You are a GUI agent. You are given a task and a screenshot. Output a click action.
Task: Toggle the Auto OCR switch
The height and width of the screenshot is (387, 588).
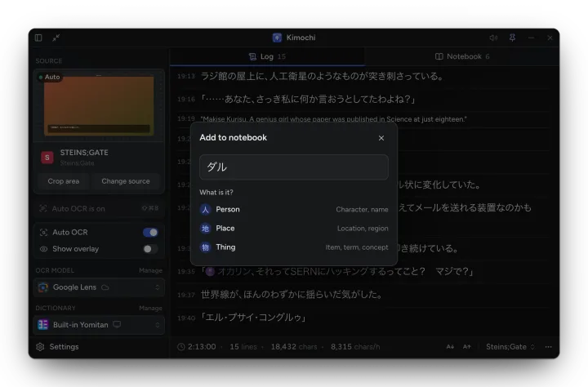pyautogui.click(x=150, y=233)
